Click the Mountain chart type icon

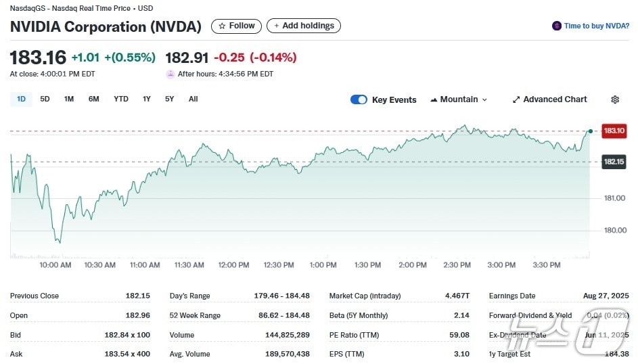click(434, 99)
